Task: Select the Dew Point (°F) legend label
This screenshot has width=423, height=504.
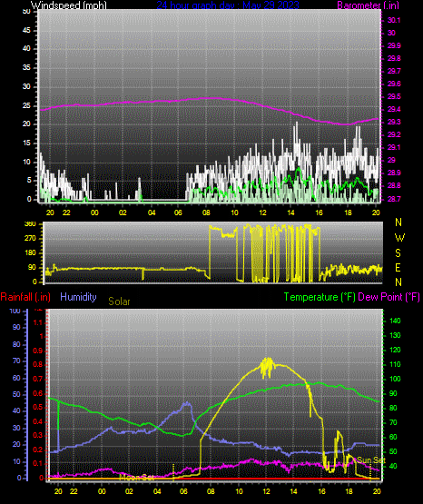Action: 389,297
